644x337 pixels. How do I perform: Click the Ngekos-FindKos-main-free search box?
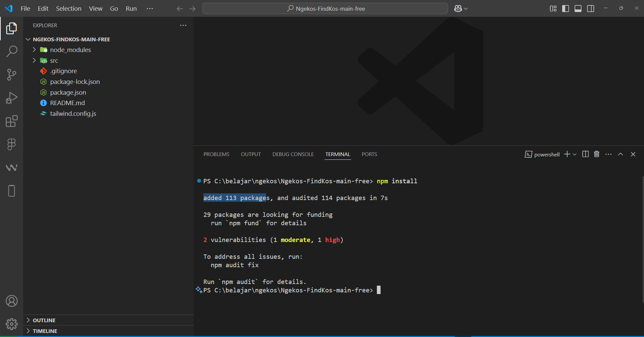click(x=325, y=9)
